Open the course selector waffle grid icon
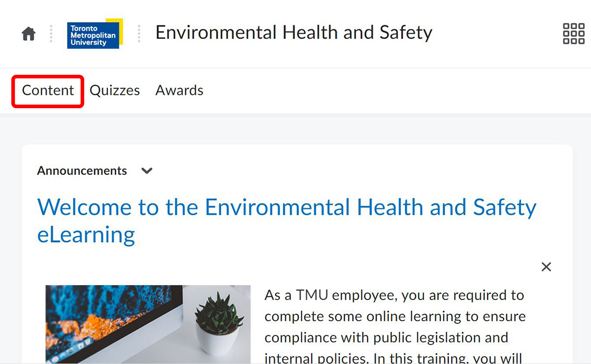 click(573, 33)
